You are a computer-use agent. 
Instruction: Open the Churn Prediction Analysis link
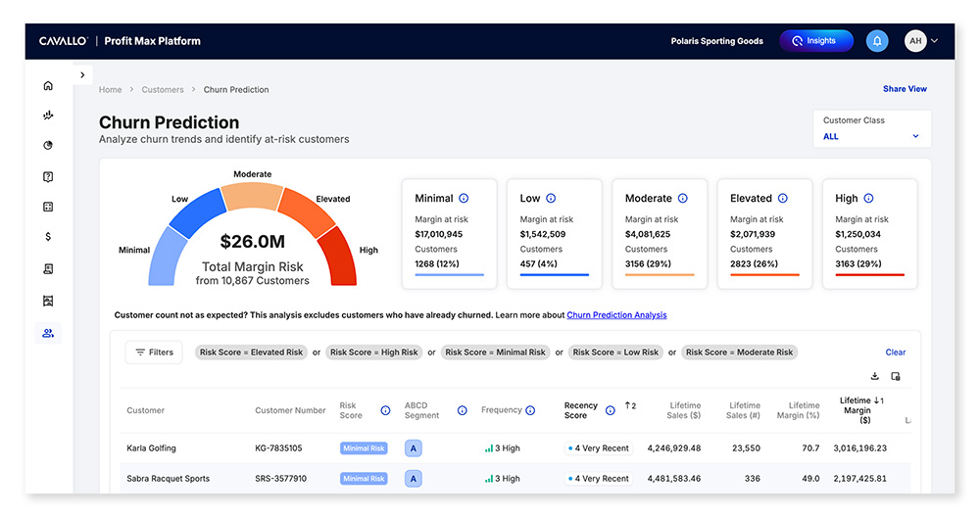[x=616, y=315]
